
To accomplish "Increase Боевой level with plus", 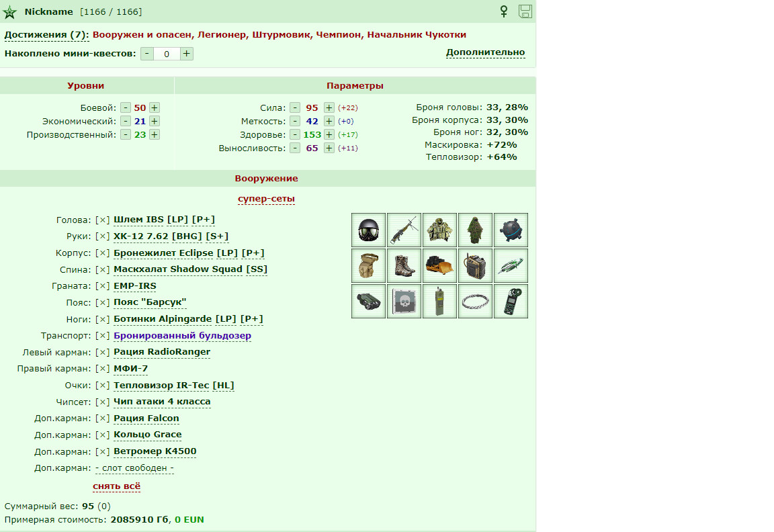I will tap(155, 107).
